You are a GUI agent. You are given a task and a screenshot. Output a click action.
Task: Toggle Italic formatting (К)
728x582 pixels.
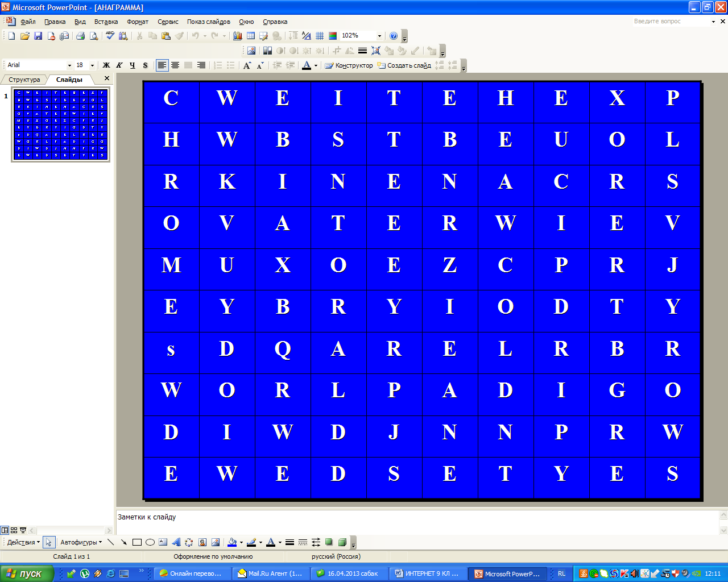tap(119, 65)
